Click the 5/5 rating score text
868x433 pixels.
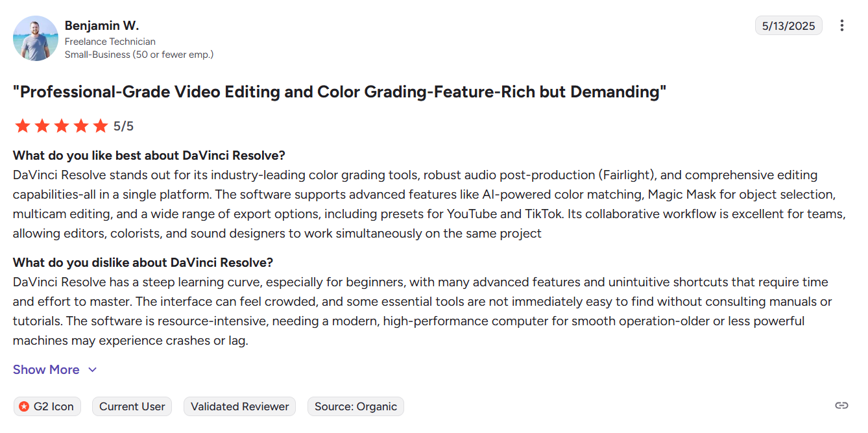(123, 126)
